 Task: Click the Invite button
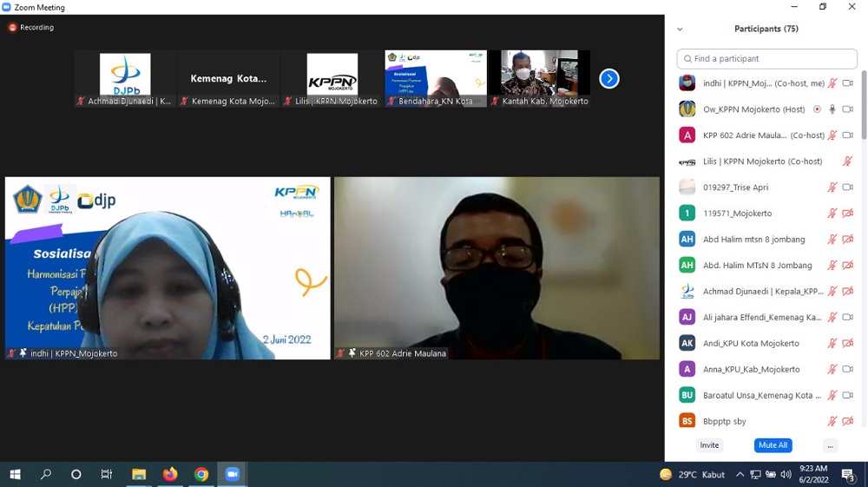click(x=709, y=445)
